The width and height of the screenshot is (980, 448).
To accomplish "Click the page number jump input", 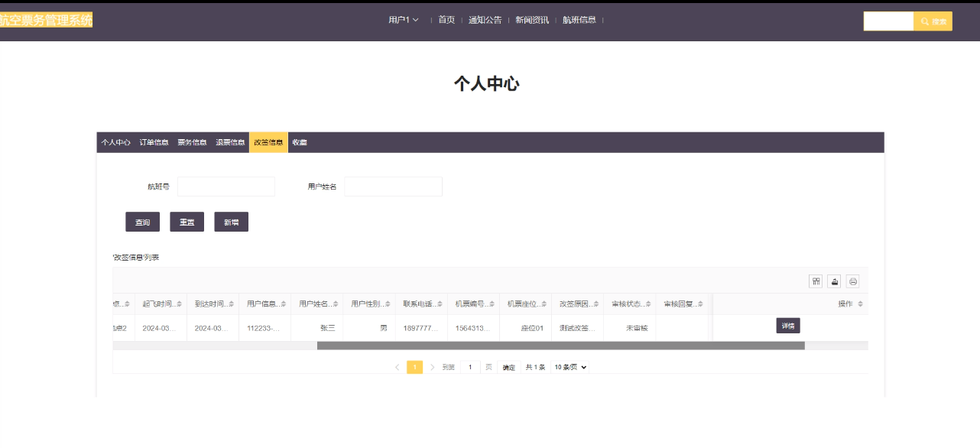I will point(470,367).
